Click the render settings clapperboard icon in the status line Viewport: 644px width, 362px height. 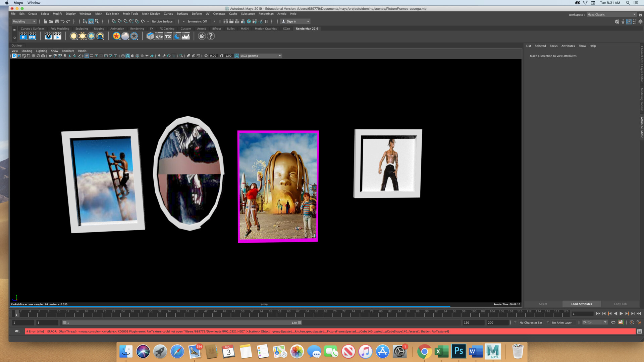click(243, 21)
